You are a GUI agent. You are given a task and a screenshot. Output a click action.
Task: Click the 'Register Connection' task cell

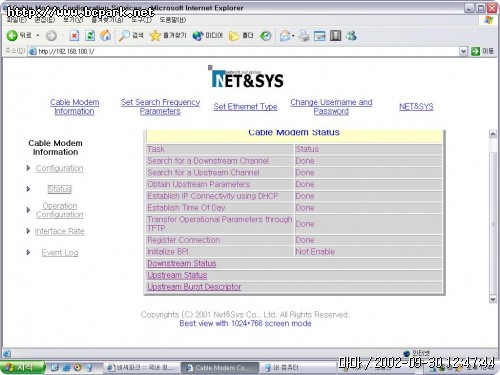220,240
